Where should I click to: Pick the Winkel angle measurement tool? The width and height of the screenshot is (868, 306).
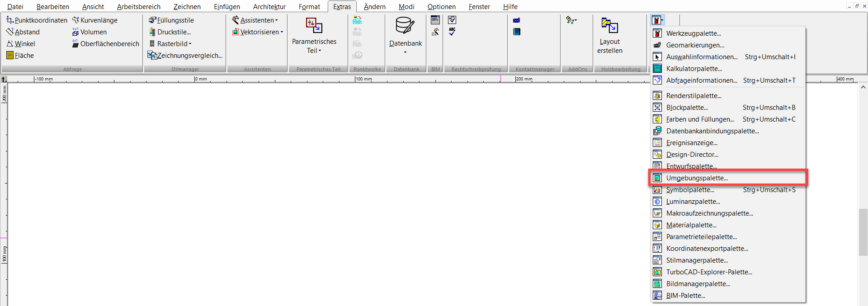(21, 44)
